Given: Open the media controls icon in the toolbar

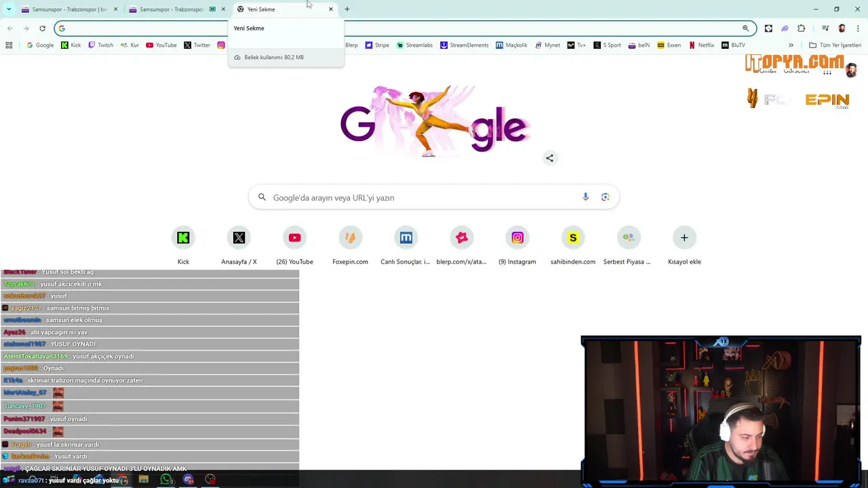Looking at the screenshot, I should coord(825,28).
